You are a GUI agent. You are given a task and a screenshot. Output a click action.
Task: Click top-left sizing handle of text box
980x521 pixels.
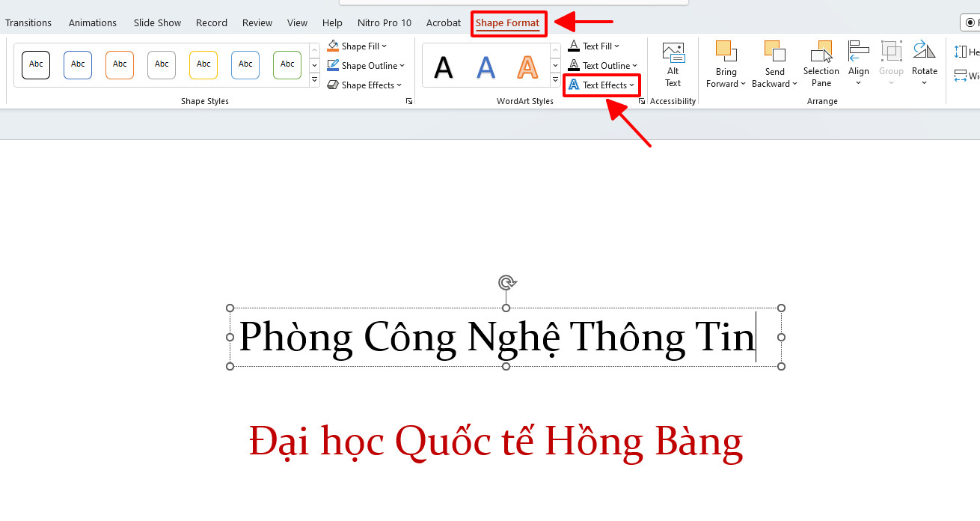pos(230,308)
